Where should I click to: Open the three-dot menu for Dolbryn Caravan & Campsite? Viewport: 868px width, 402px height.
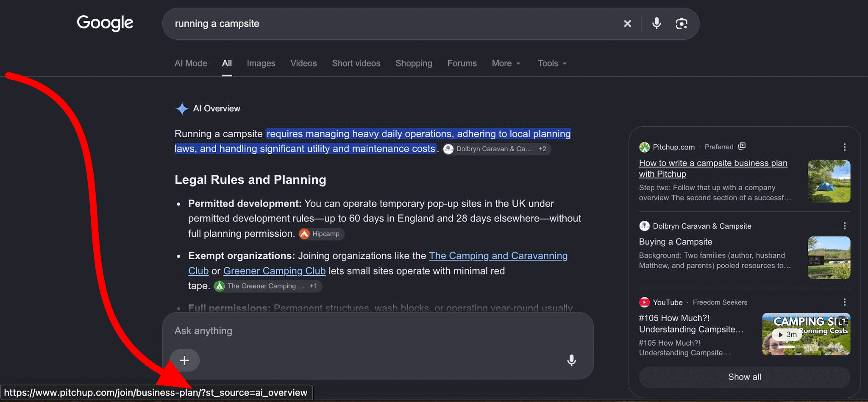click(844, 226)
